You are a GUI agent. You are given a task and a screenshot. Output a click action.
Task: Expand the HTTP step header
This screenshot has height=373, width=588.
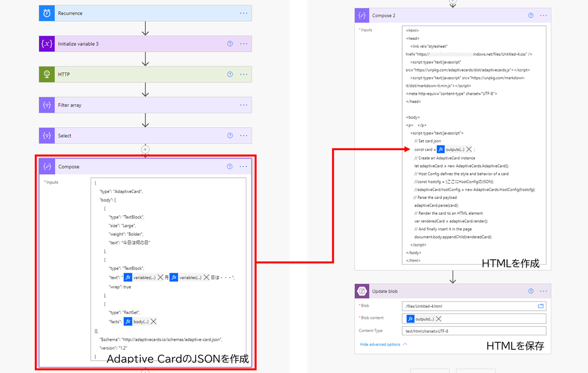pos(145,74)
